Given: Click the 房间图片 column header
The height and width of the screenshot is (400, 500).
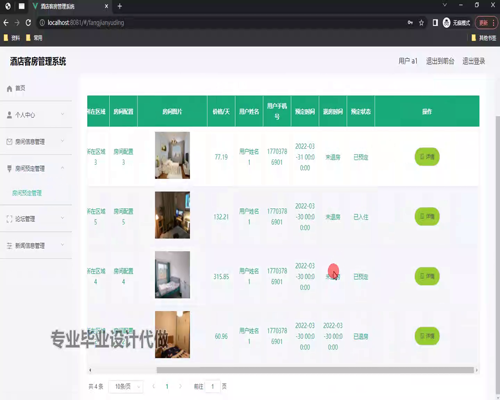Looking at the screenshot, I should 172,111.
